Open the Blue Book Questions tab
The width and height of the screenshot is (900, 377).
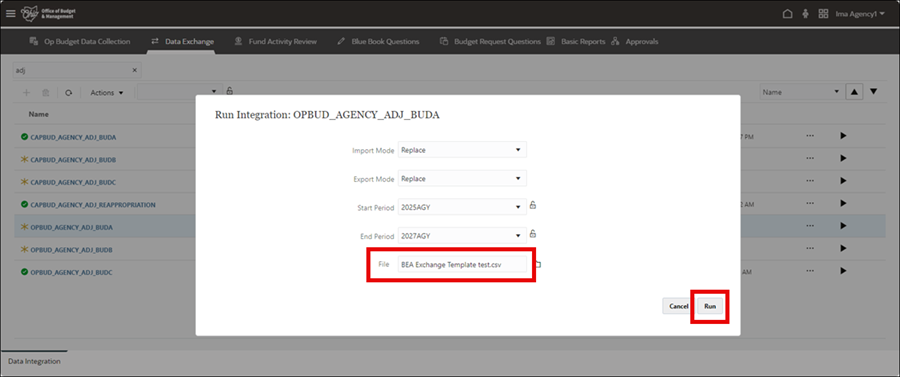[x=378, y=41]
